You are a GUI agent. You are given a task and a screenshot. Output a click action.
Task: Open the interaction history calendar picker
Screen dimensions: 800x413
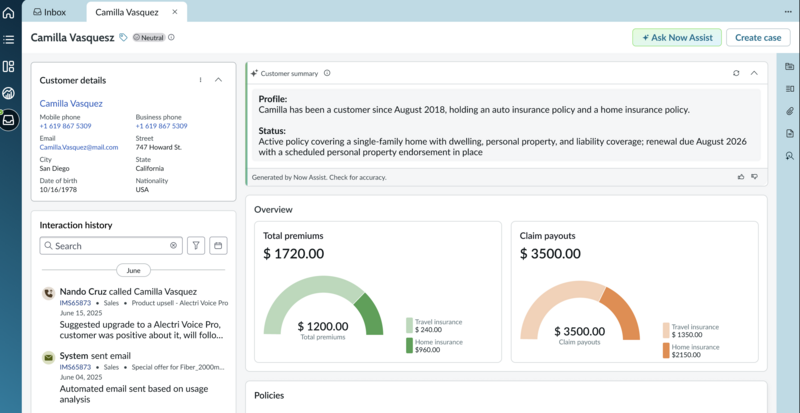tap(218, 246)
